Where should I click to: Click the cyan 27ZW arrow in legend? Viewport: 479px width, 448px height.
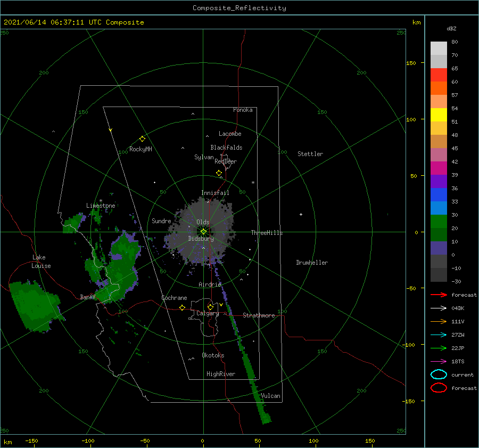(439, 335)
